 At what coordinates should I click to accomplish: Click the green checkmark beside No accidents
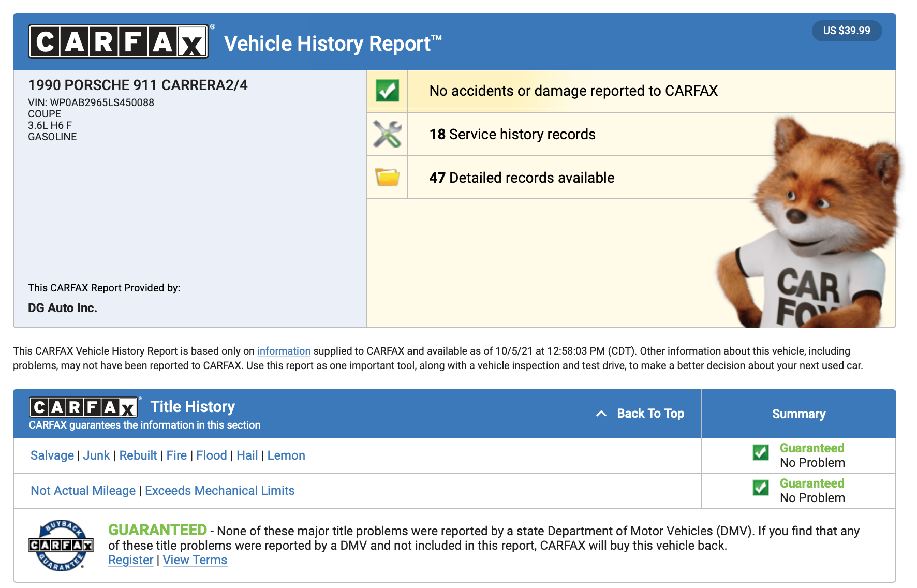click(x=387, y=91)
